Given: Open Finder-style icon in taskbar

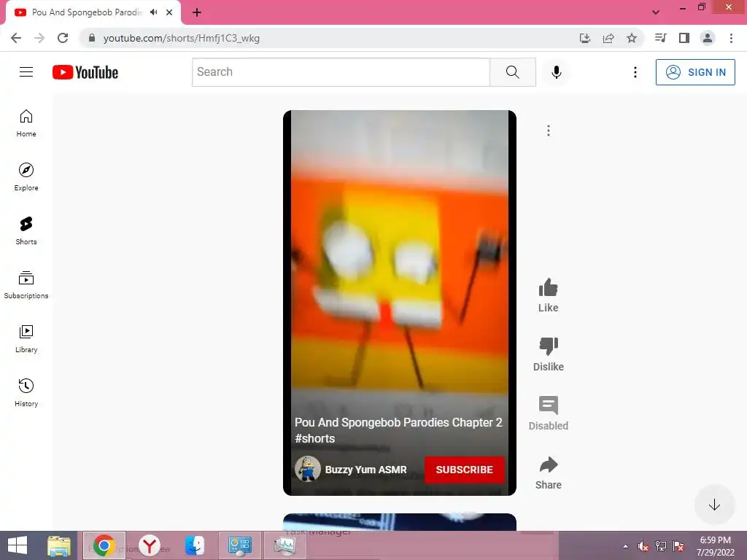Looking at the screenshot, I should click(194, 545).
